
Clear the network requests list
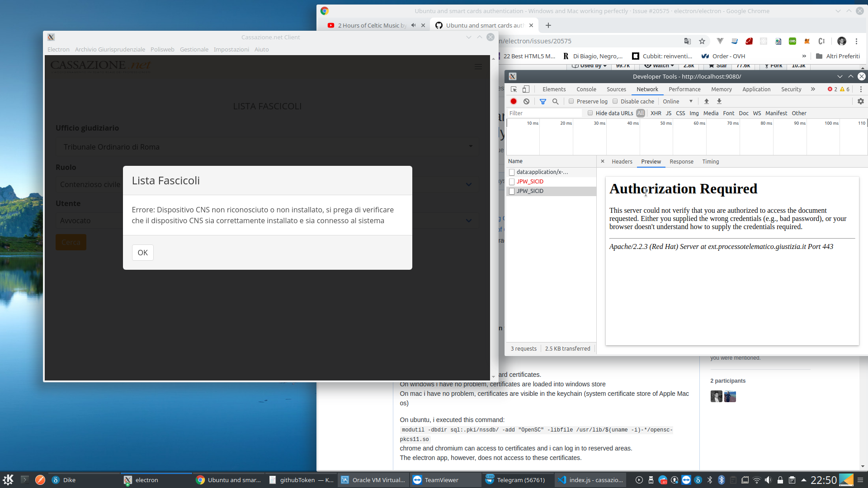click(x=526, y=101)
